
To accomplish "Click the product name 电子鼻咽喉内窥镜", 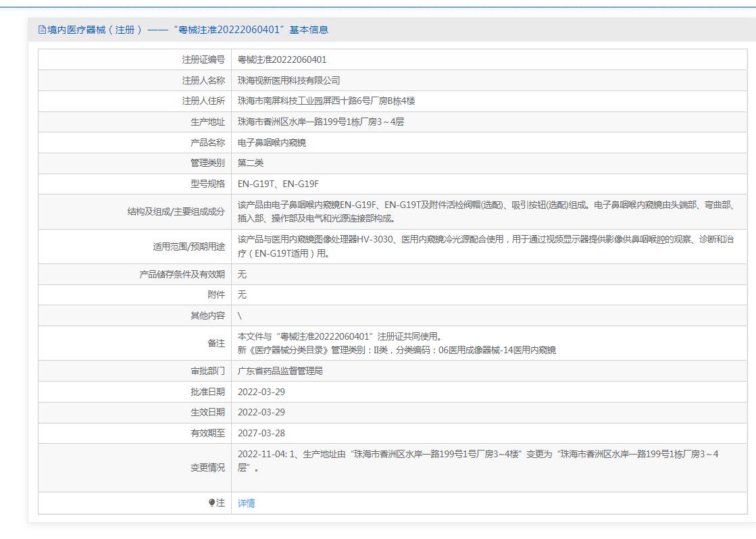I will point(272,143).
